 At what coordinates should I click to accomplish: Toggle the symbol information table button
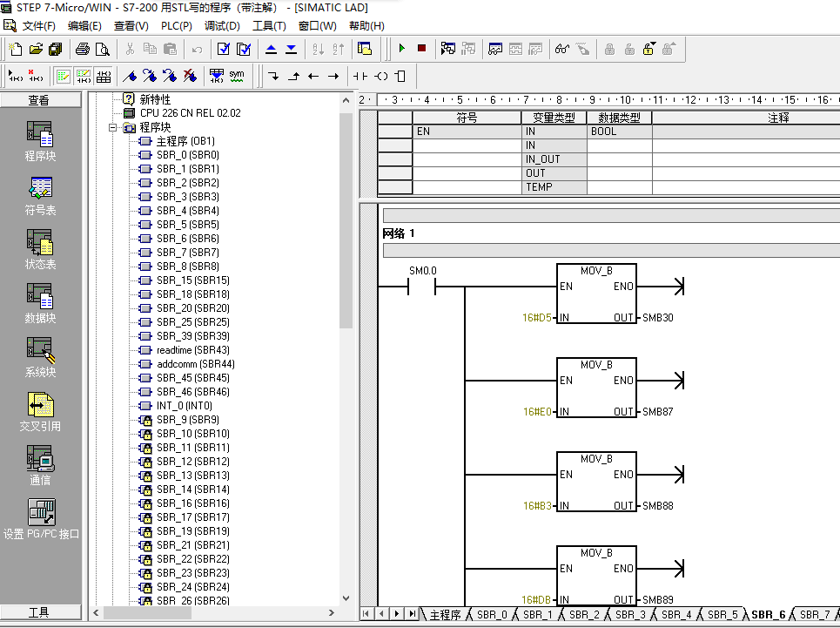[104, 76]
